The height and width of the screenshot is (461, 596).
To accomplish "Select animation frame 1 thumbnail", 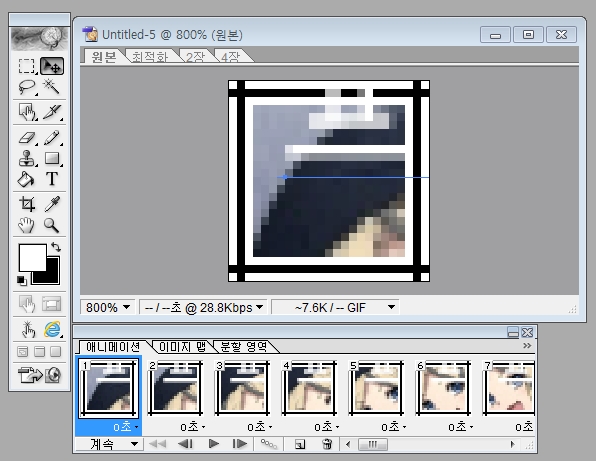I will (x=108, y=388).
